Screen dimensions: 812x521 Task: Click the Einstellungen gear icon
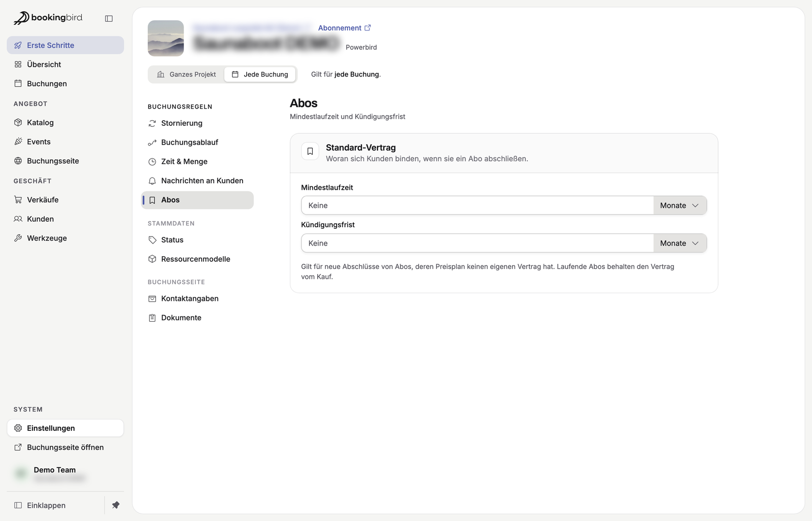coord(18,428)
